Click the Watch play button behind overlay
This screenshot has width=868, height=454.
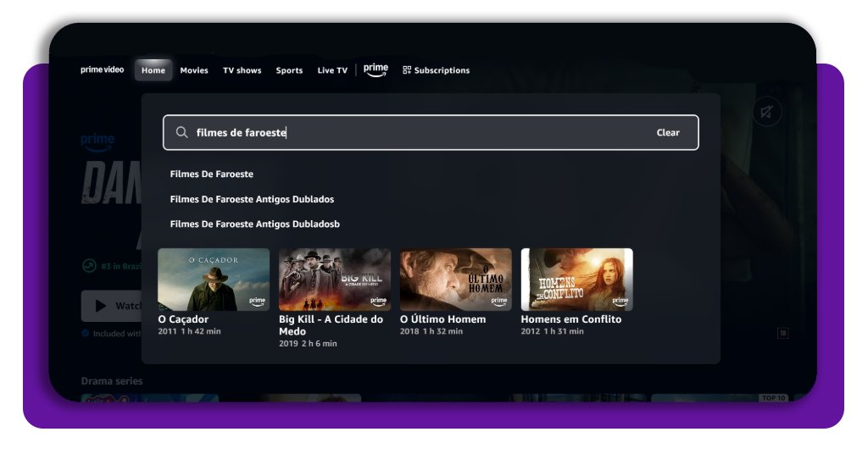click(112, 306)
